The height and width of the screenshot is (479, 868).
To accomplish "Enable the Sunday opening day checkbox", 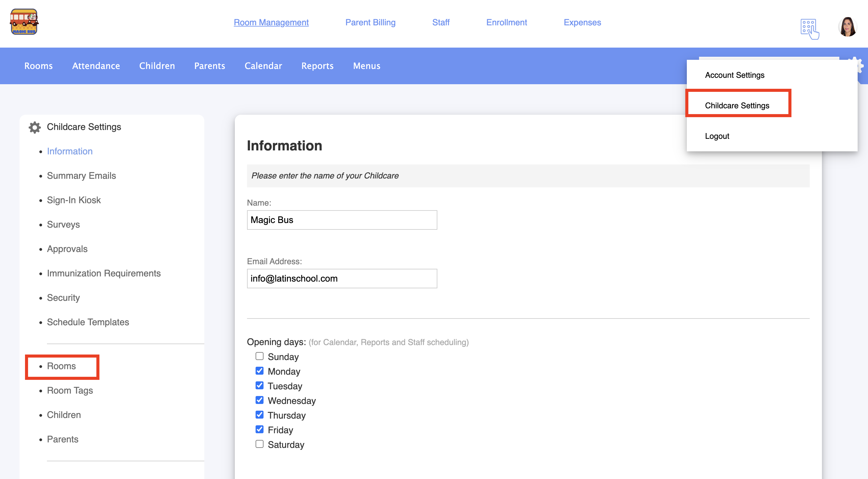I will 259,356.
